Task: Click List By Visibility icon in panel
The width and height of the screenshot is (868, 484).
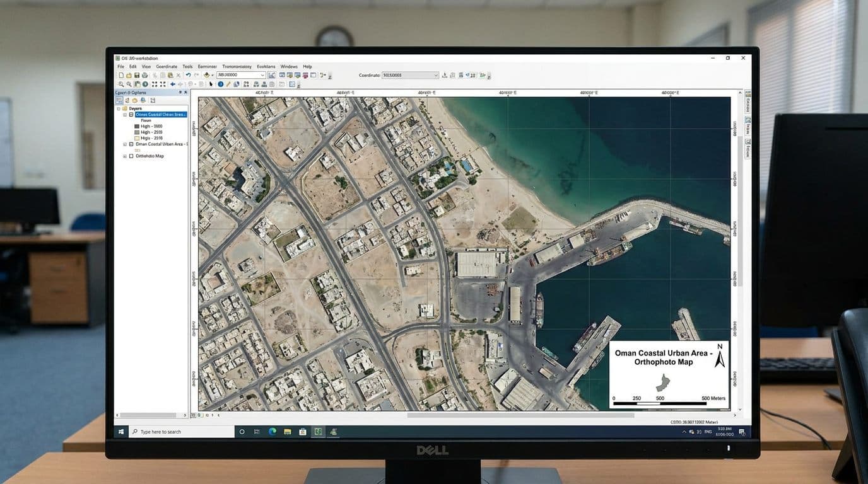Action: coord(134,100)
